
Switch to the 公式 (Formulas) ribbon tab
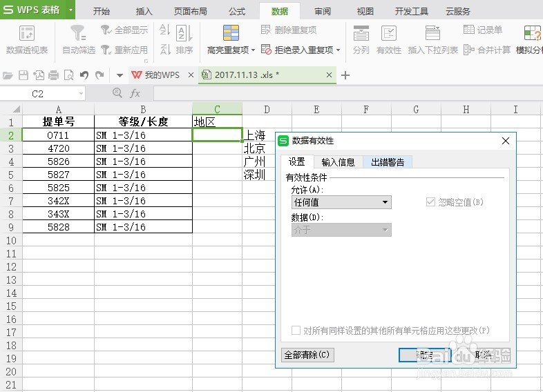(x=237, y=12)
